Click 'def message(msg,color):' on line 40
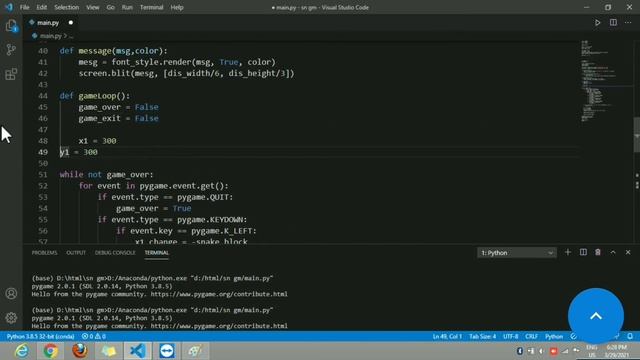This screenshot has height=360, width=640. [113, 51]
